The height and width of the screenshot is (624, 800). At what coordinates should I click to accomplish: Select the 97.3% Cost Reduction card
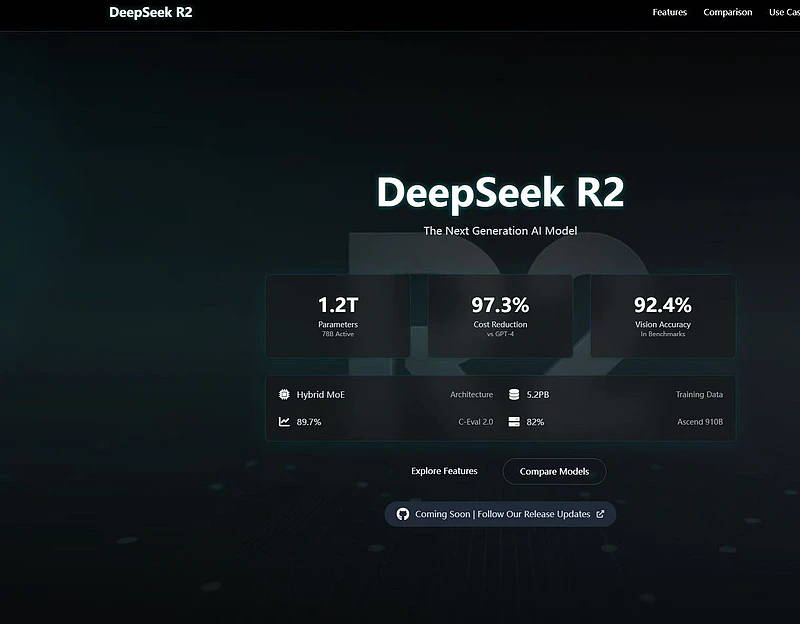tap(500, 316)
